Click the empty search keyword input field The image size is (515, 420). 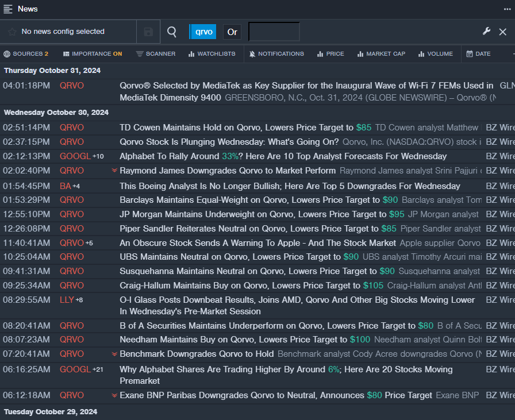coord(274,32)
